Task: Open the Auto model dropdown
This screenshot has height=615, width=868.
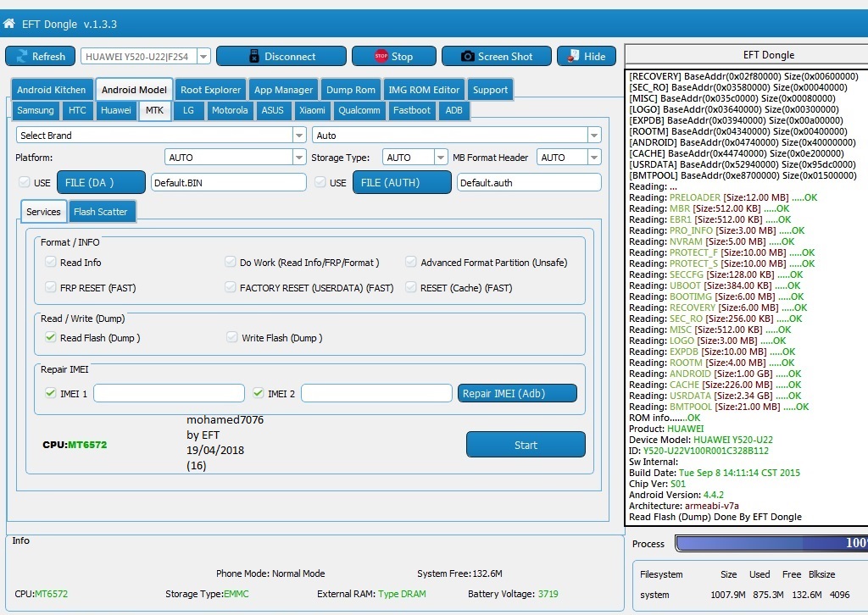Action: pos(594,135)
